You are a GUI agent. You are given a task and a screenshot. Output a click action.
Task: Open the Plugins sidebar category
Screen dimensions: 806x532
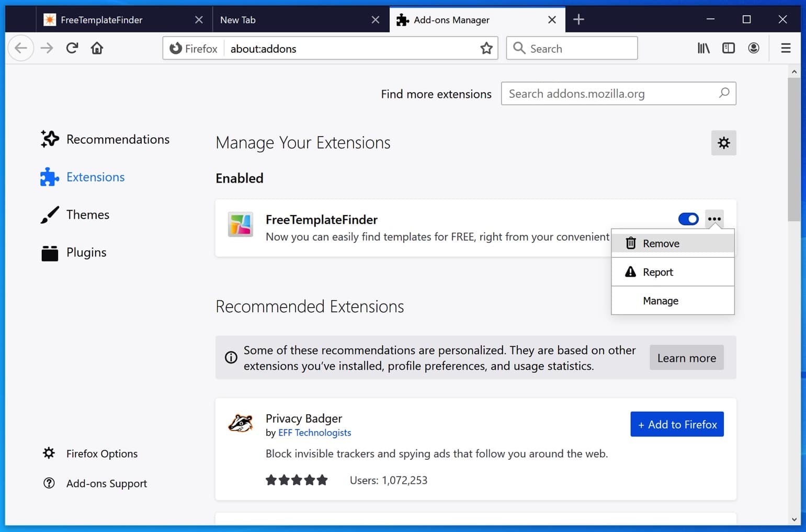tap(73, 252)
